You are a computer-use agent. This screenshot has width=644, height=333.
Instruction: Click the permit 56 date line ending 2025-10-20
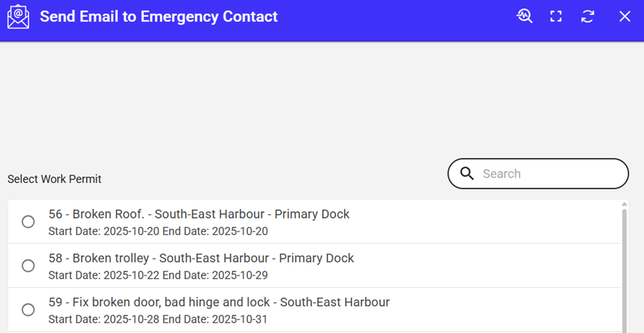[x=158, y=232]
